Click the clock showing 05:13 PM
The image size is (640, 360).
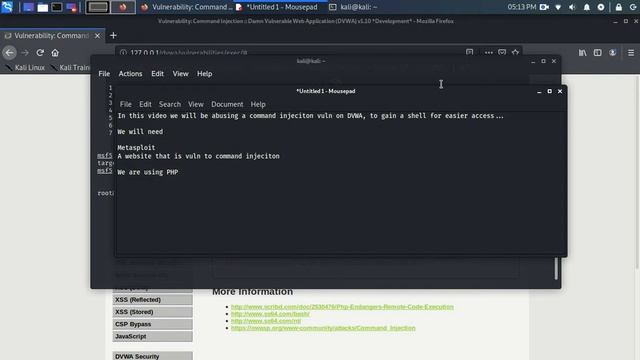click(x=522, y=7)
